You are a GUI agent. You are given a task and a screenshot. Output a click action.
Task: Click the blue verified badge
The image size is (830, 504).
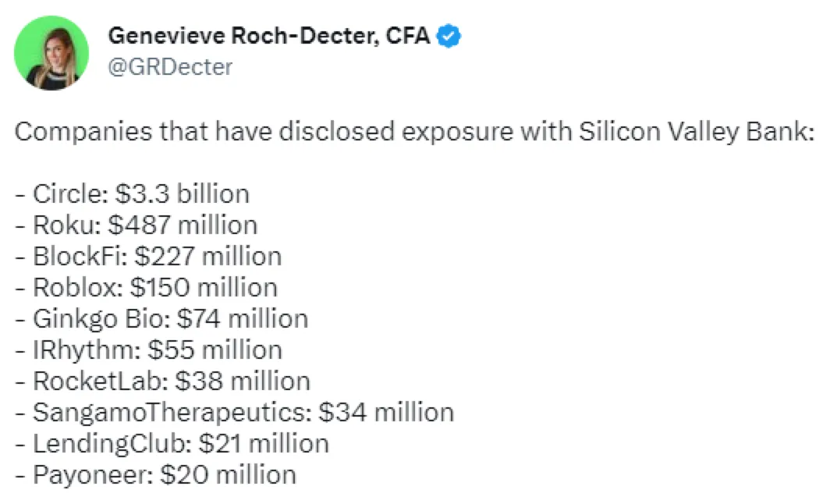click(x=451, y=35)
